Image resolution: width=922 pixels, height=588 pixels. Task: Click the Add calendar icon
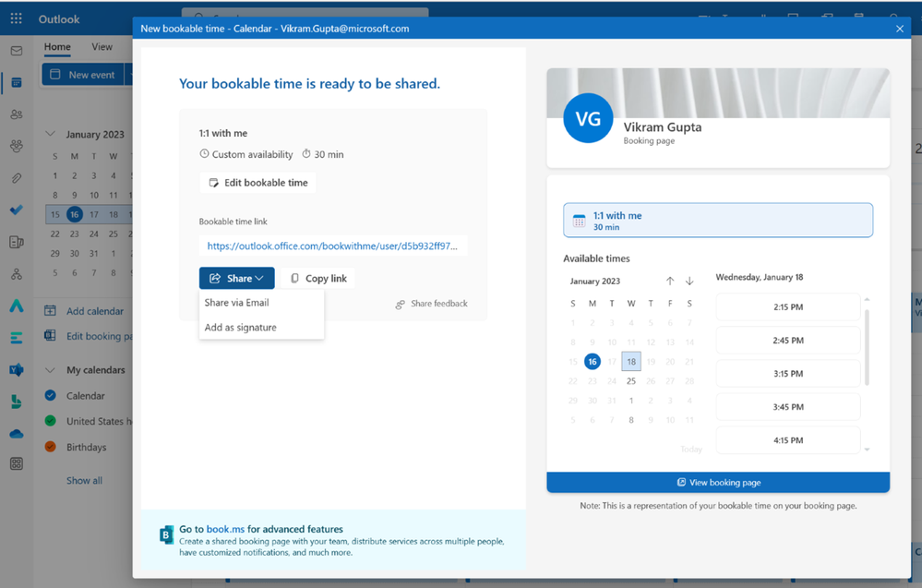[x=51, y=310]
